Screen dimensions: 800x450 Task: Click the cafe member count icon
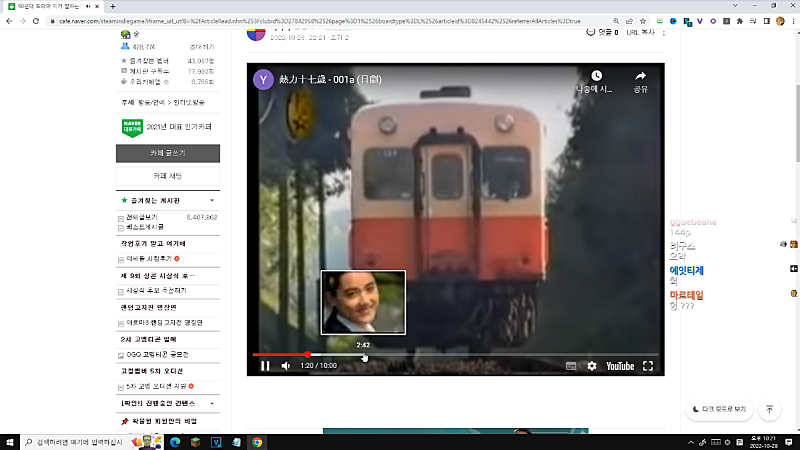tap(125, 46)
